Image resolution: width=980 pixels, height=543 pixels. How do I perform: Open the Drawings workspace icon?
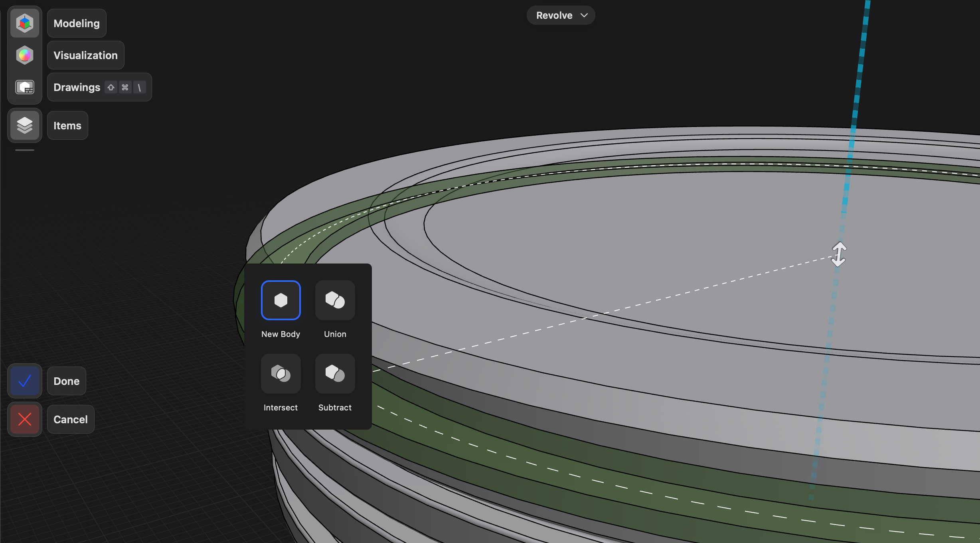(x=25, y=87)
